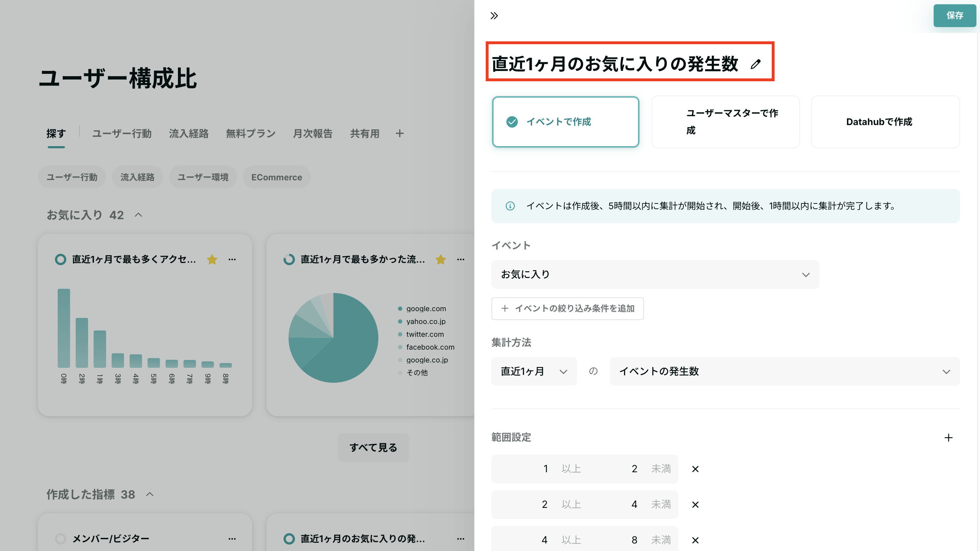Remove the 4以上 8未満 range row

695,540
